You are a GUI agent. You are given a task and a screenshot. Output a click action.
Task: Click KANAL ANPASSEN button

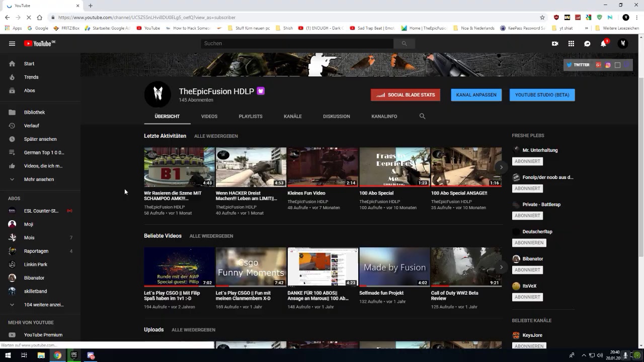tap(476, 95)
